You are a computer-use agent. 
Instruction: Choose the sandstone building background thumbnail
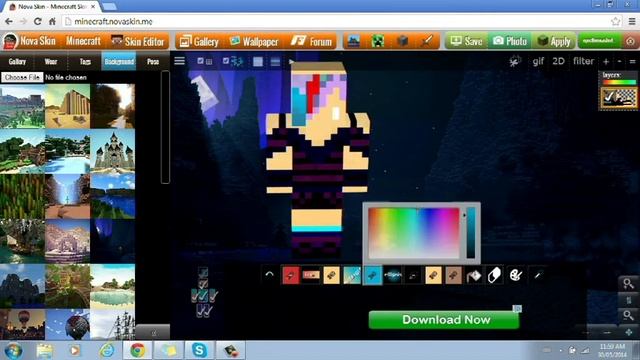[68, 106]
